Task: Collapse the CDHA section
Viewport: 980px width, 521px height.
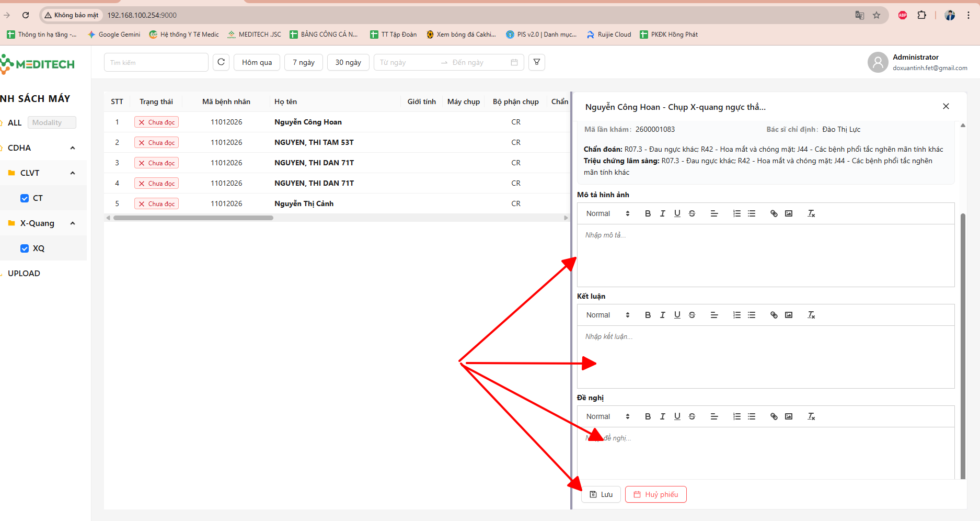Action: [x=73, y=148]
